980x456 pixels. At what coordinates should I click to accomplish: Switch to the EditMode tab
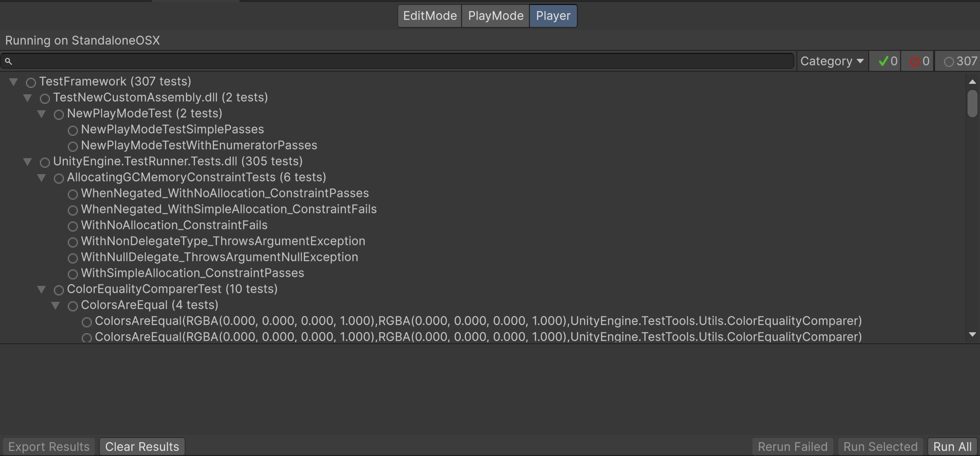pos(429,15)
